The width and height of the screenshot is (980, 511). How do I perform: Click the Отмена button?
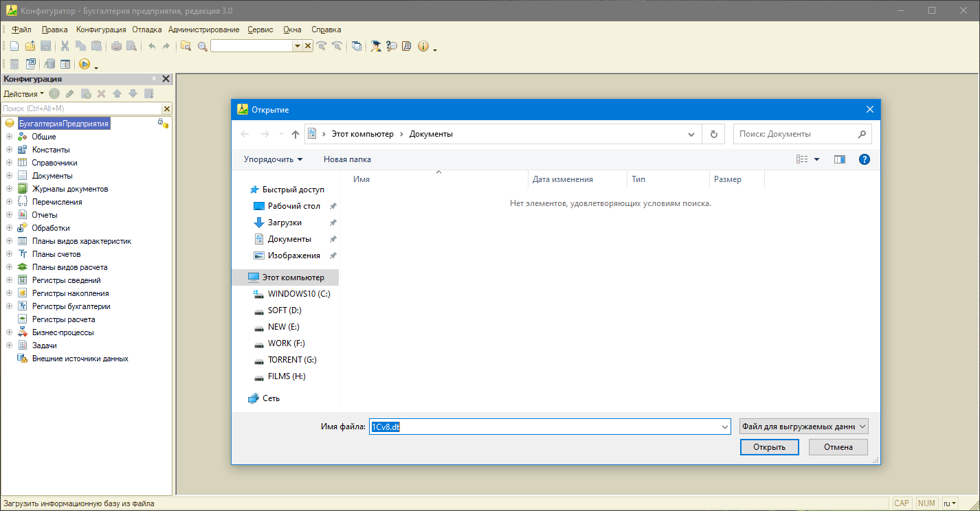click(838, 447)
